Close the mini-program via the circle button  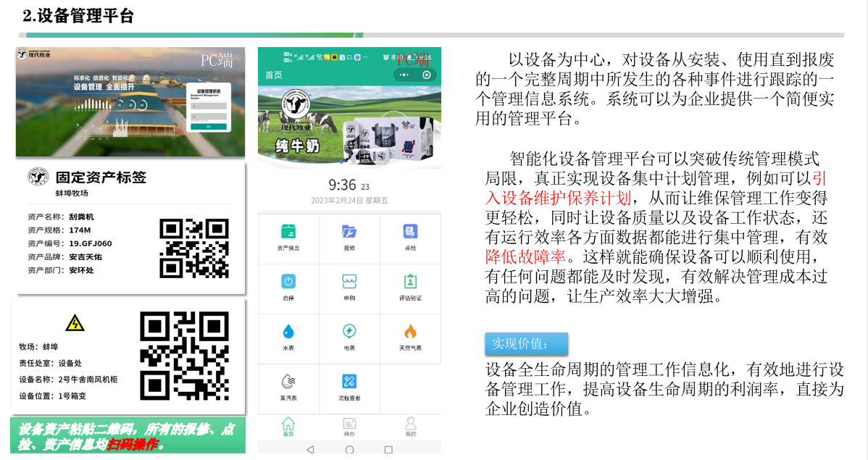tap(426, 75)
